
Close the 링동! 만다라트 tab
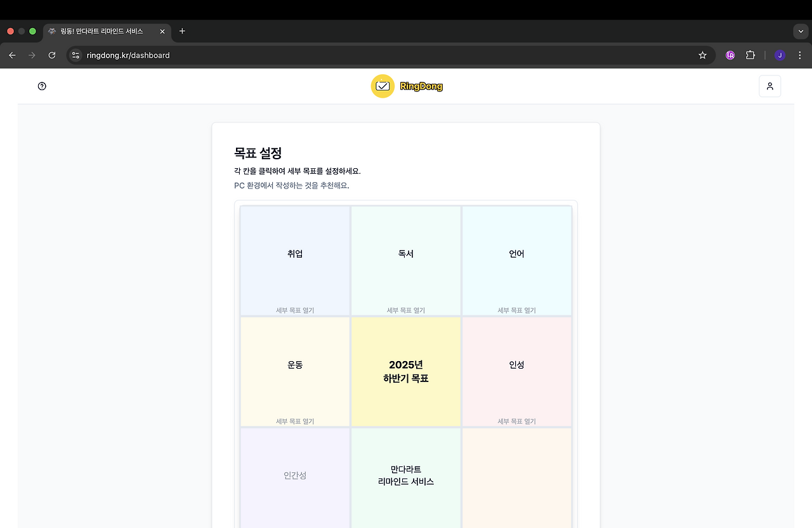coord(162,31)
